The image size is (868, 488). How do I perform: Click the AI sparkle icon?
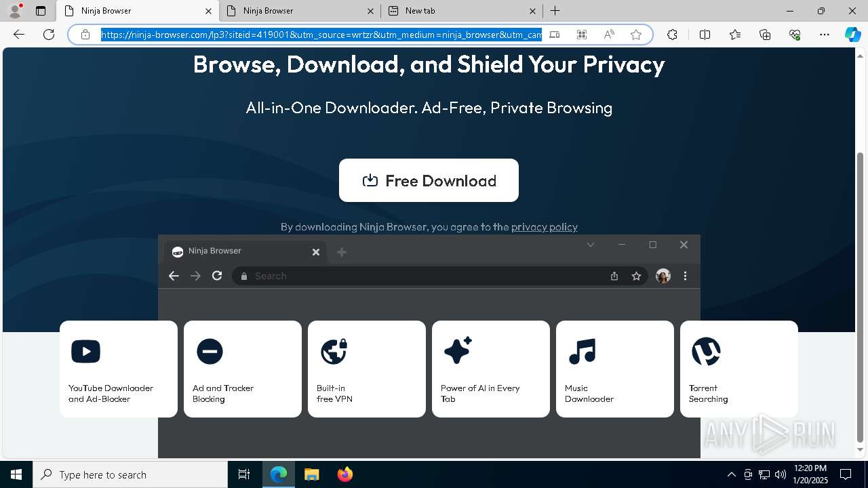(x=458, y=351)
